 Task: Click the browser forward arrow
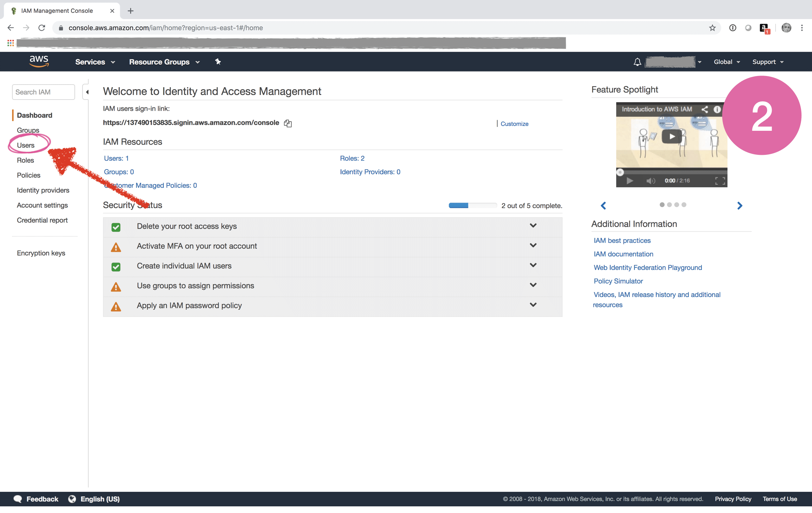click(26, 28)
